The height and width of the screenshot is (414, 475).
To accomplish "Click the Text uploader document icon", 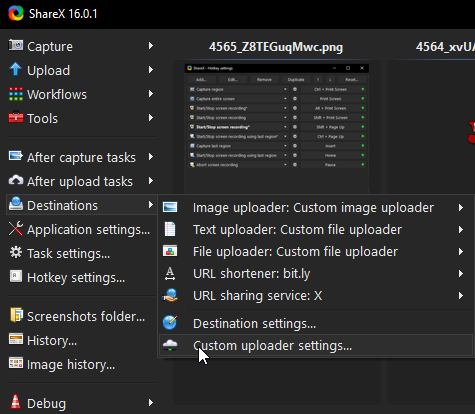I will pyautogui.click(x=170, y=229).
